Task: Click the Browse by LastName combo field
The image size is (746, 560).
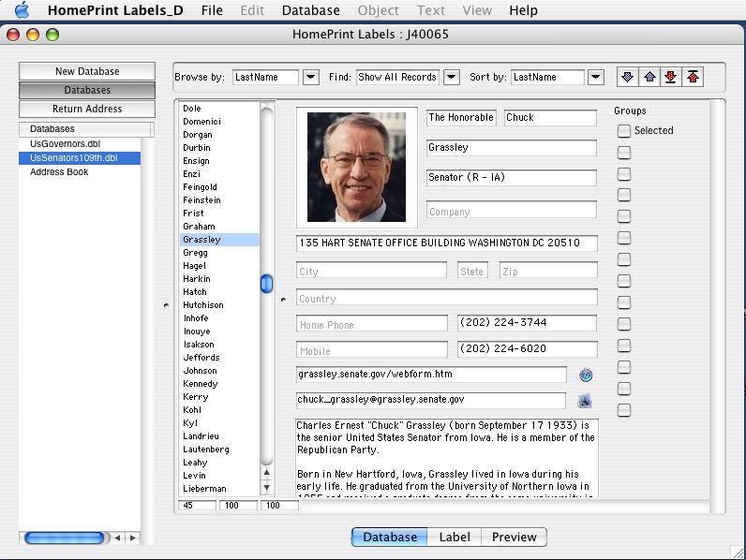Action: coord(265,77)
